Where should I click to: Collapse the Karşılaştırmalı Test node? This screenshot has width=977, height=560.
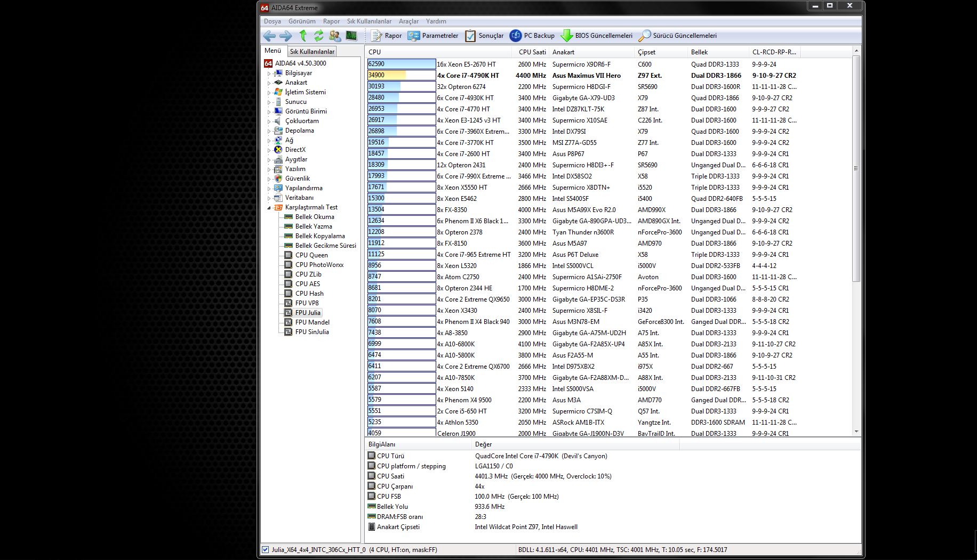point(269,208)
